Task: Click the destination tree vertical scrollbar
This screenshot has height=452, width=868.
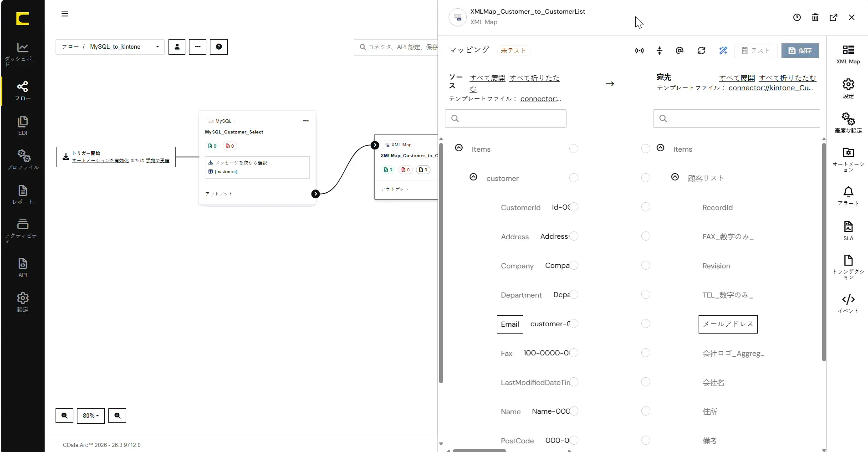Action: point(824,252)
